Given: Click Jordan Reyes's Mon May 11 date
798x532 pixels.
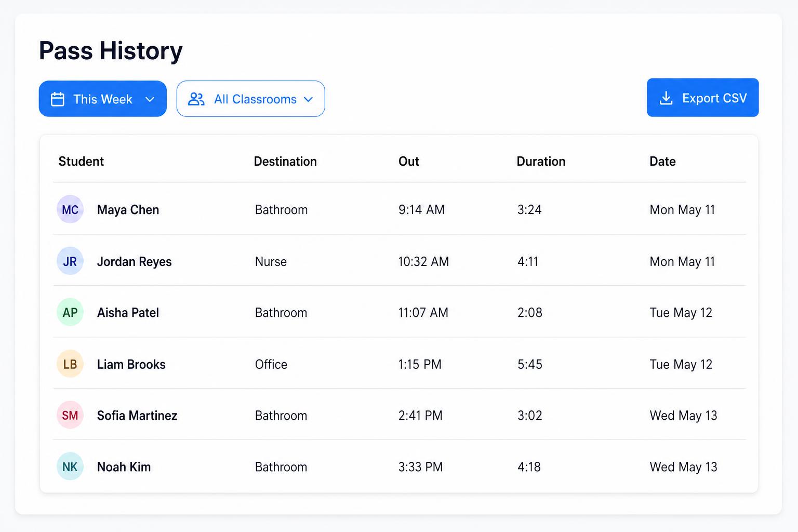Looking at the screenshot, I should 682,262.
